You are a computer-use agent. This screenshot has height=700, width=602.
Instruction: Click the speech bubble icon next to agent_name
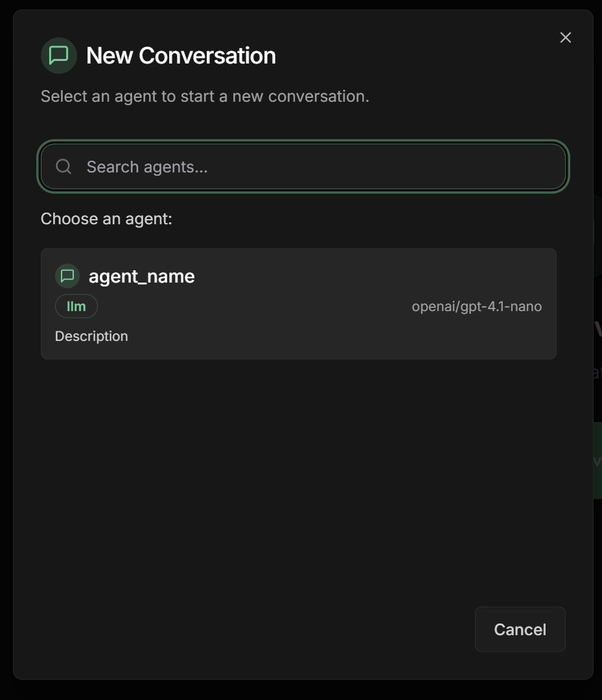coord(67,275)
